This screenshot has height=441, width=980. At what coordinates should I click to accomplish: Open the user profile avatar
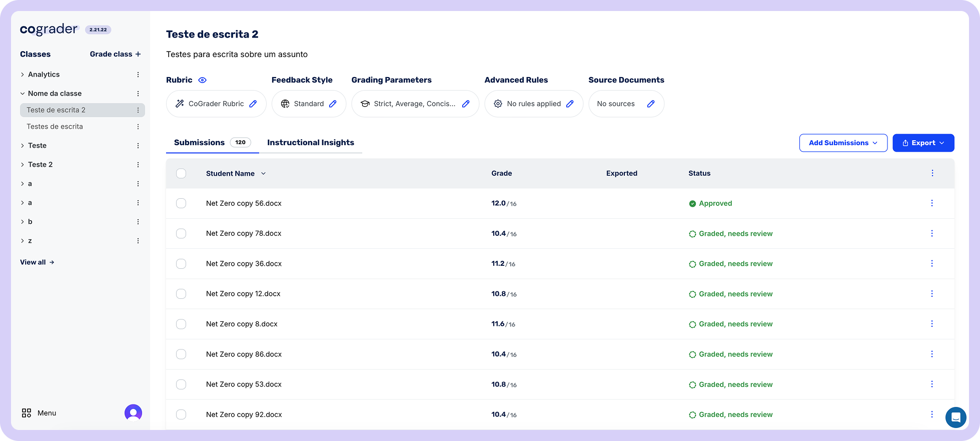coord(133,413)
